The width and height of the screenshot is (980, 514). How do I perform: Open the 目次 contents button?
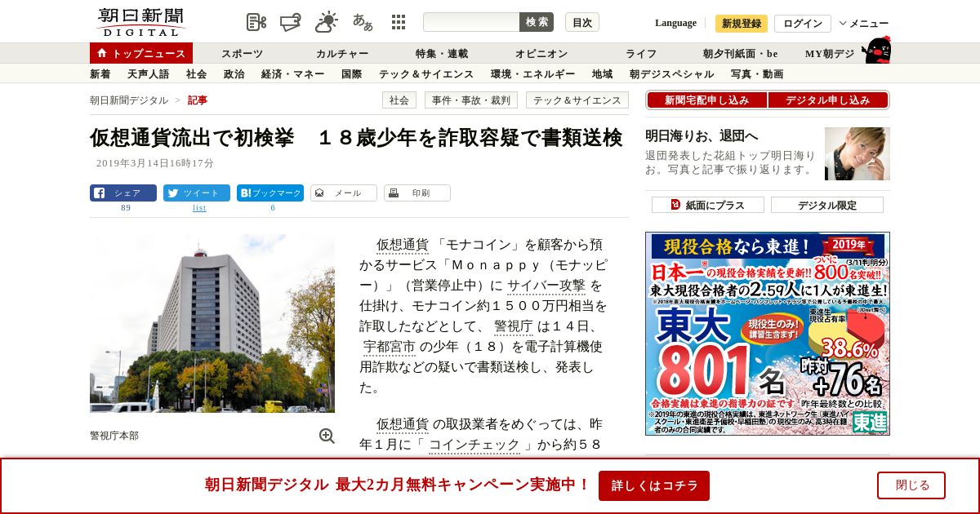582,22
